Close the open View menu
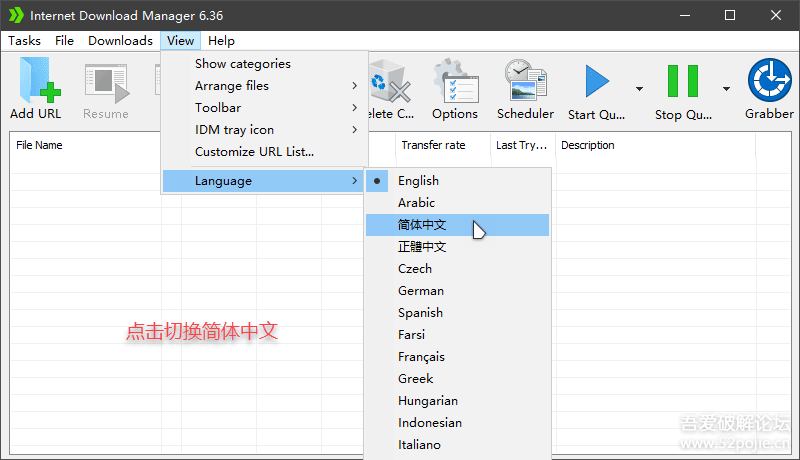This screenshot has height=460, width=800. [181, 41]
